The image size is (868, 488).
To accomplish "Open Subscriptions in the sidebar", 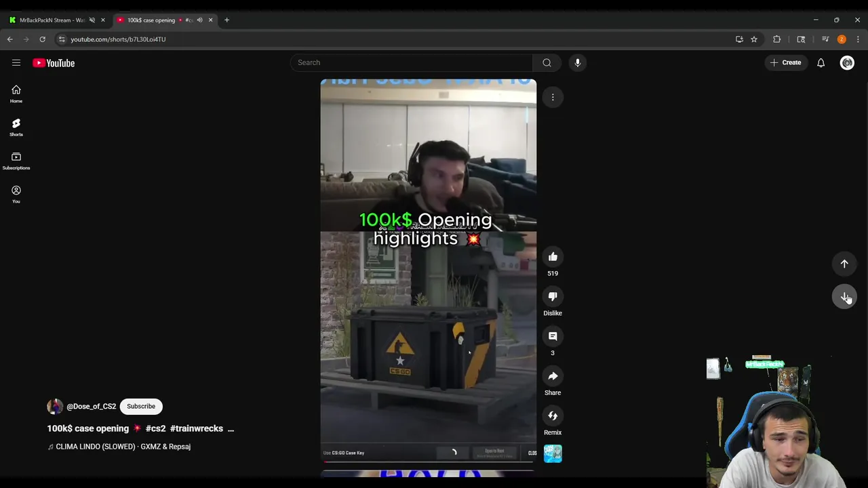I will (x=16, y=161).
